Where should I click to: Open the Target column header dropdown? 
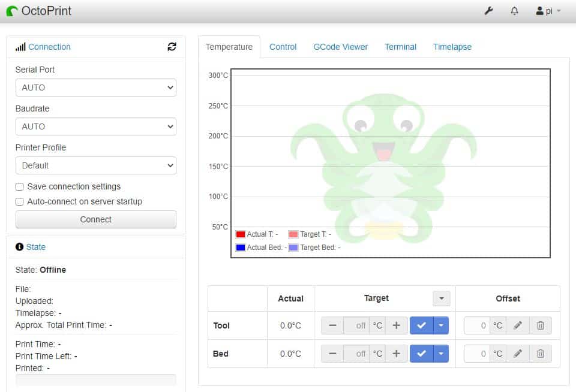pyautogui.click(x=442, y=298)
